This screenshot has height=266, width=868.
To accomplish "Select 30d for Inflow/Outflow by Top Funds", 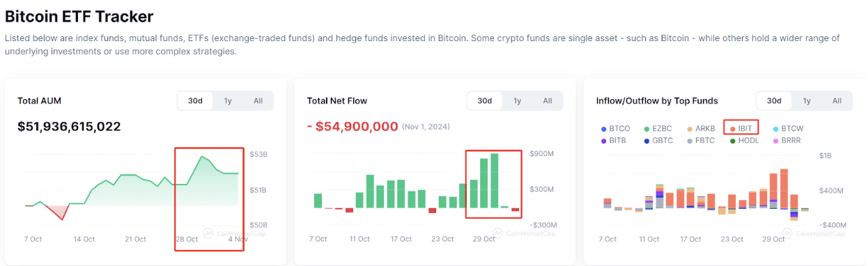I will tap(774, 101).
